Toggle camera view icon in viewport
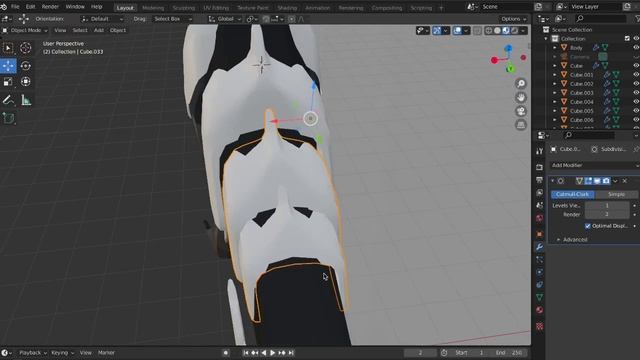The width and height of the screenshot is (640, 360). (x=521, y=111)
